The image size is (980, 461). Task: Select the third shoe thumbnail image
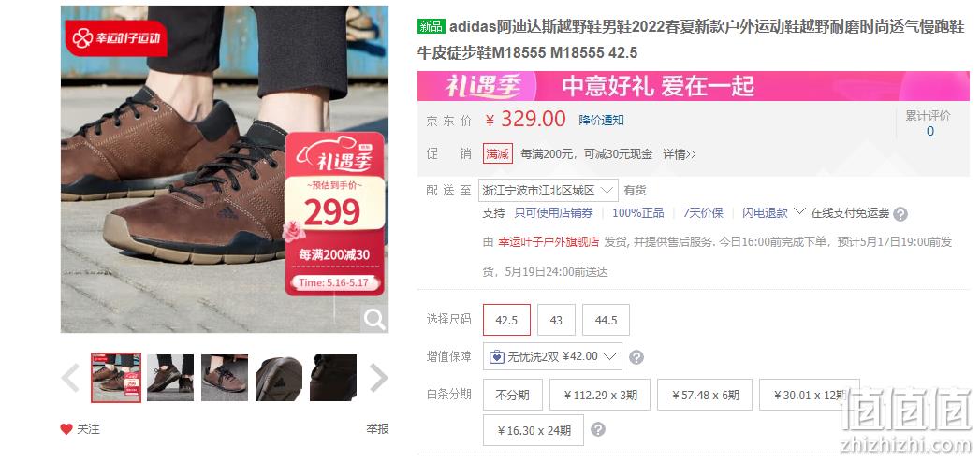pyautogui.click(x=225, y=377)
